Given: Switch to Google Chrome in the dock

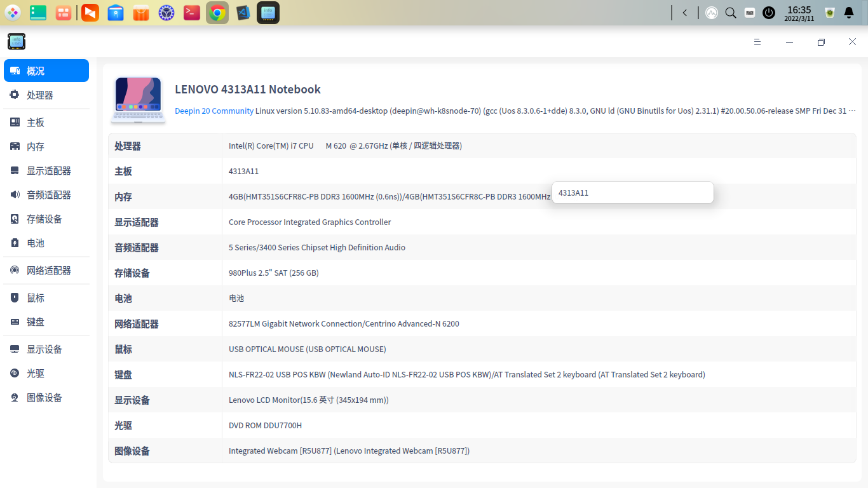Looking at the screenshot, I should [217, 13].
